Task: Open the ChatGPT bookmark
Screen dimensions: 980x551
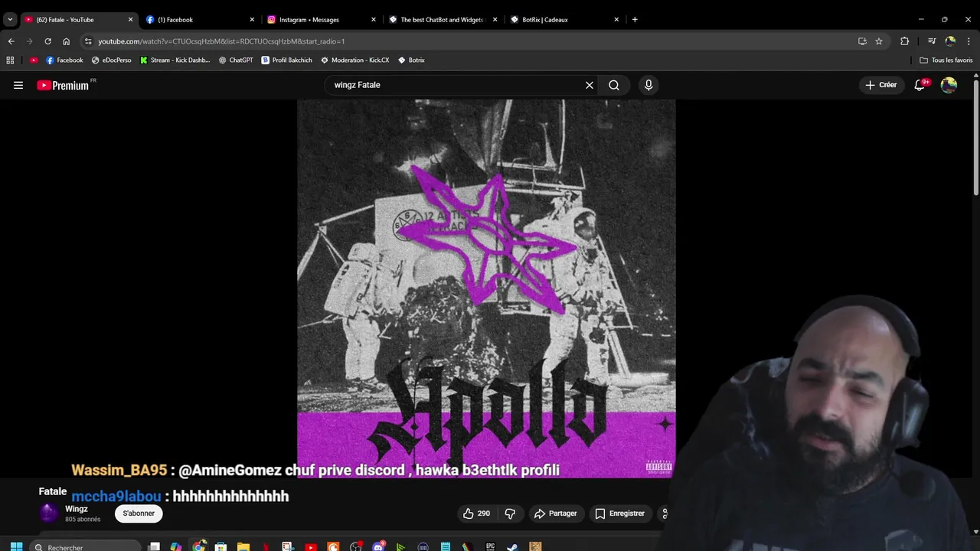Action: 236,60
